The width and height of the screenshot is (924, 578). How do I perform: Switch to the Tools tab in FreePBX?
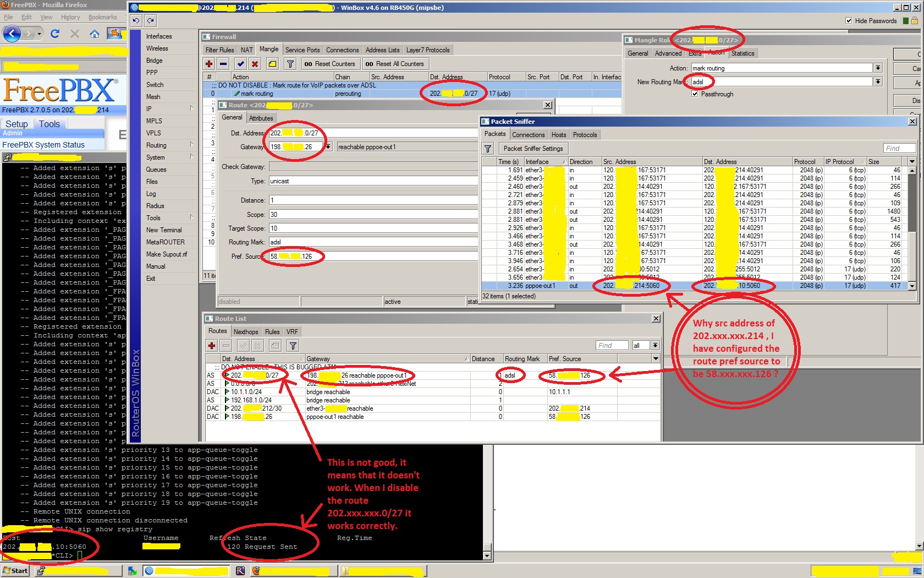click(50, 124)
